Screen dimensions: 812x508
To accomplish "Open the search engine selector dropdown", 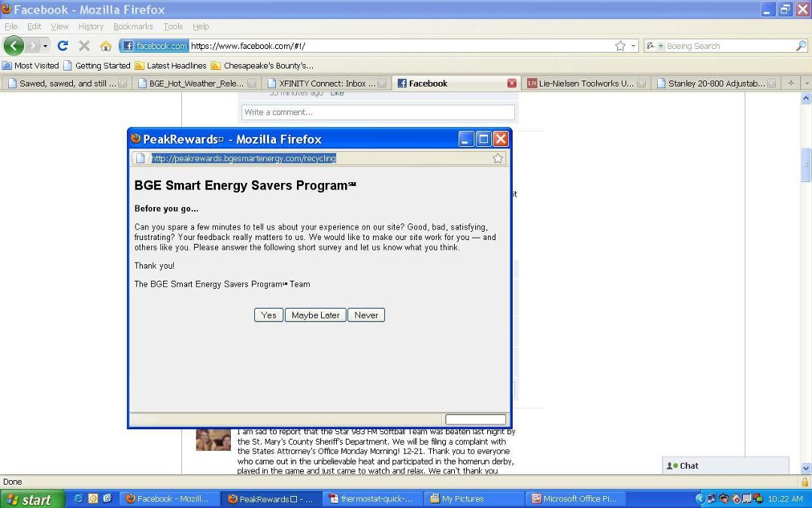I will (x=655, y=46).
